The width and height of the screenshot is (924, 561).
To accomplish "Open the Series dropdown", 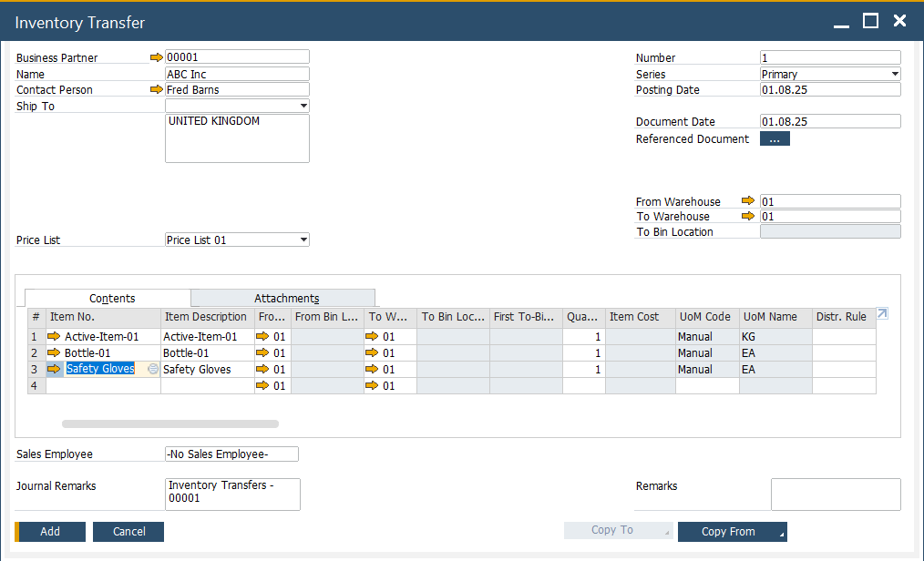I will point(894,75).
